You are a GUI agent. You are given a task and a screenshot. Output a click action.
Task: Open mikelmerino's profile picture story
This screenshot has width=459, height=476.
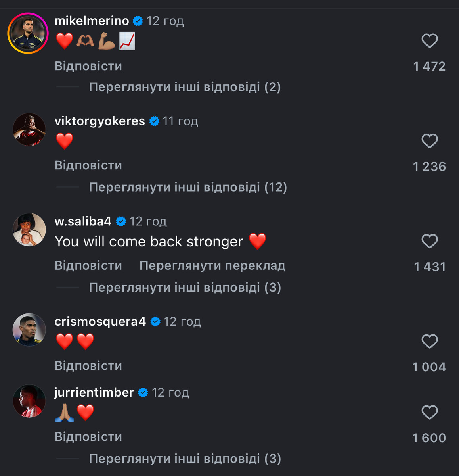28,33
